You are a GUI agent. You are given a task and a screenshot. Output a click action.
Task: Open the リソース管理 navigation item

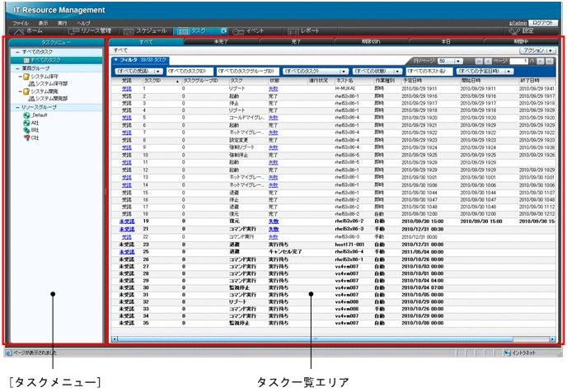click(89, 31)
